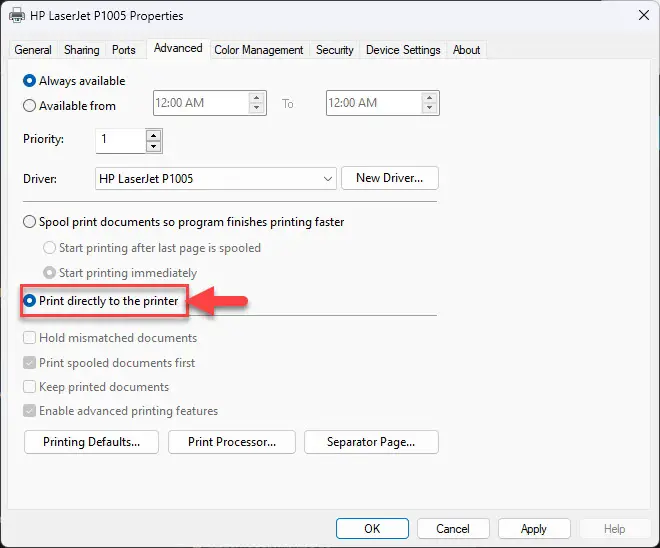Increase the Available from start time
This screenshot has height=548, width=660.
(256, 98)
